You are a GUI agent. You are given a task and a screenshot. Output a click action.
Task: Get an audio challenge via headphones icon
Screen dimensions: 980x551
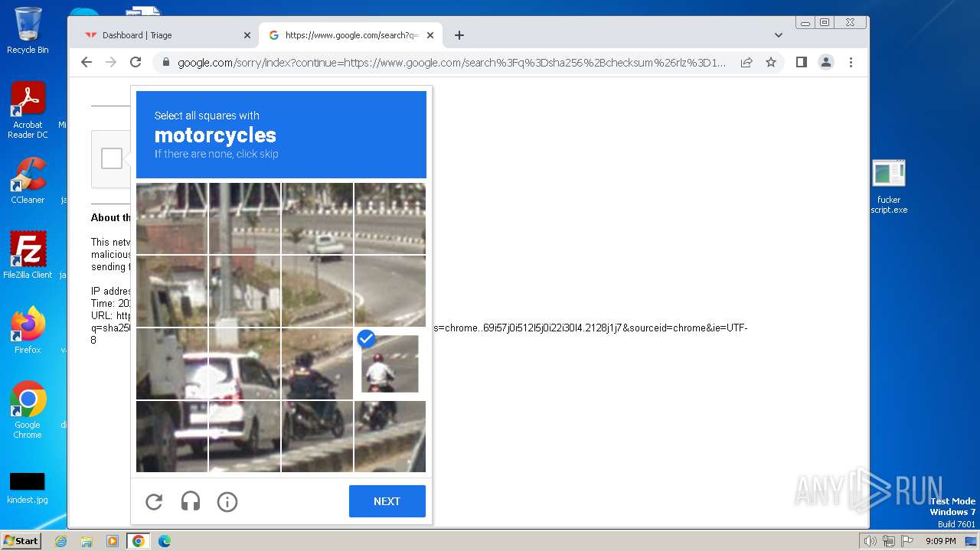coord(191,501)
